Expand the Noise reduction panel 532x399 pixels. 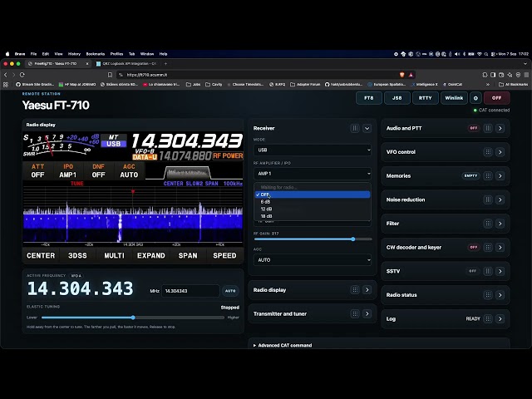pyautogui.click(x=500, y=199)
